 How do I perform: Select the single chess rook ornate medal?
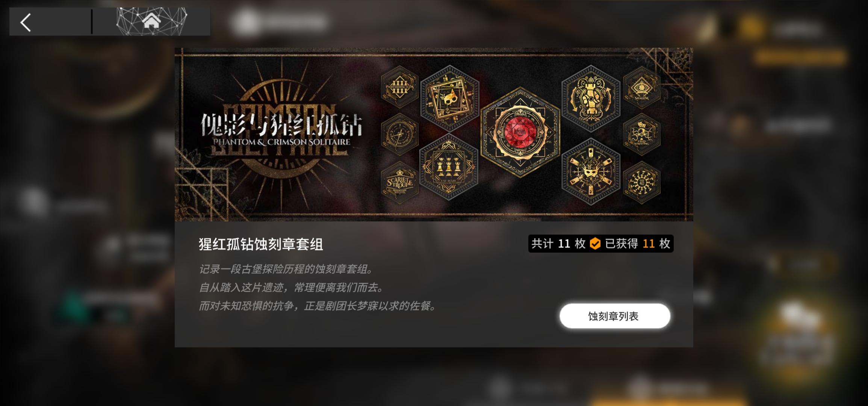point(591,98)
